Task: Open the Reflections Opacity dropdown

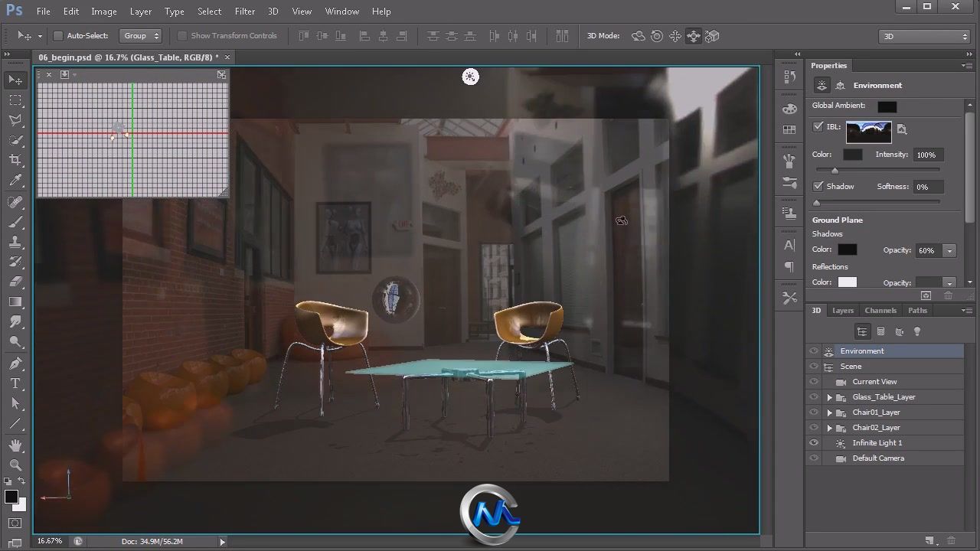Action: [949, 282]
